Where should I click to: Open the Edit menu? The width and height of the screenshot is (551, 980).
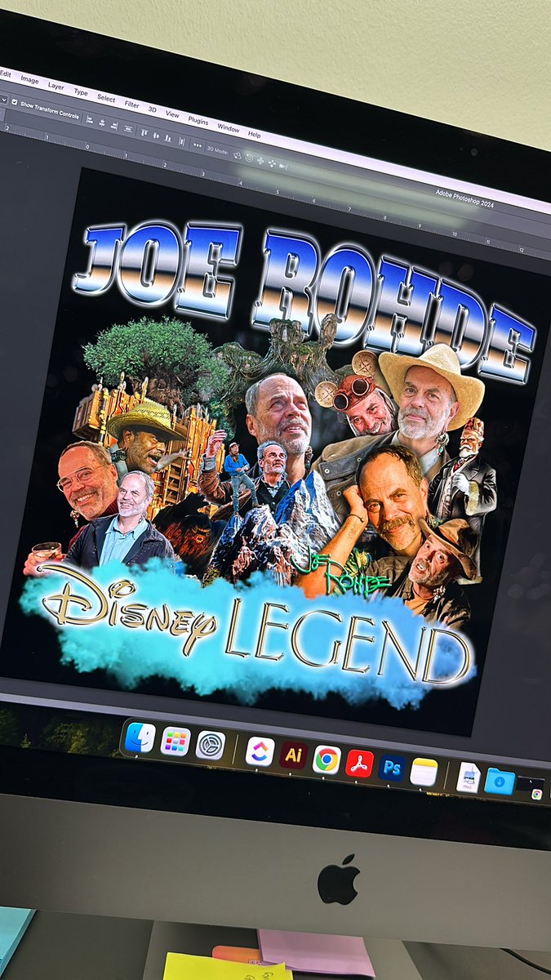(5, 73)
